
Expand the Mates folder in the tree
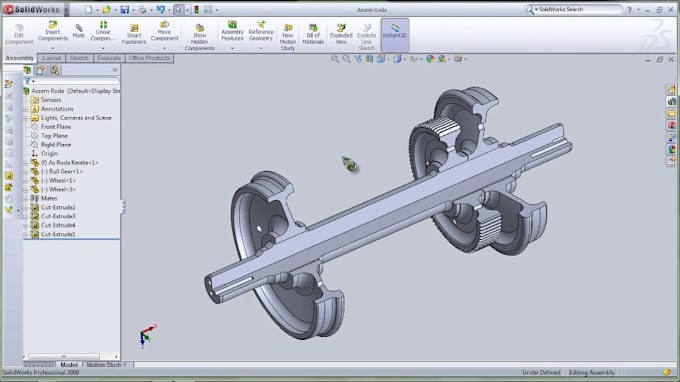[x=26, y=198]
